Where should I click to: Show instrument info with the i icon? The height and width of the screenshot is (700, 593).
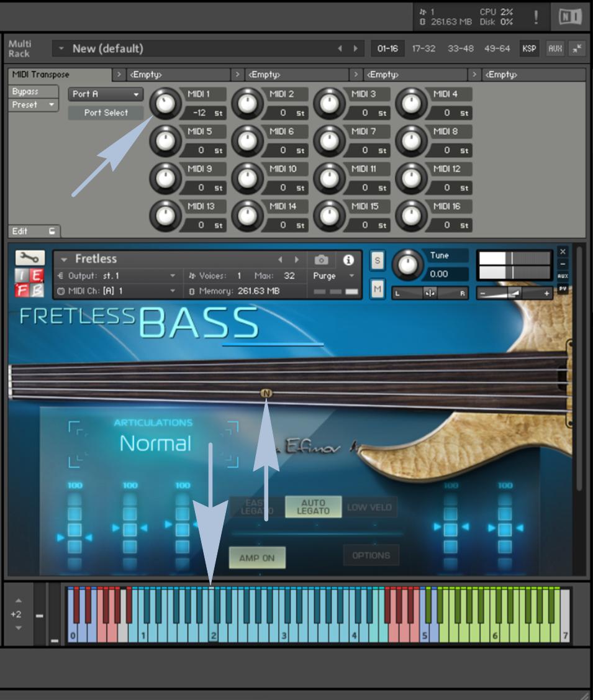348,260
